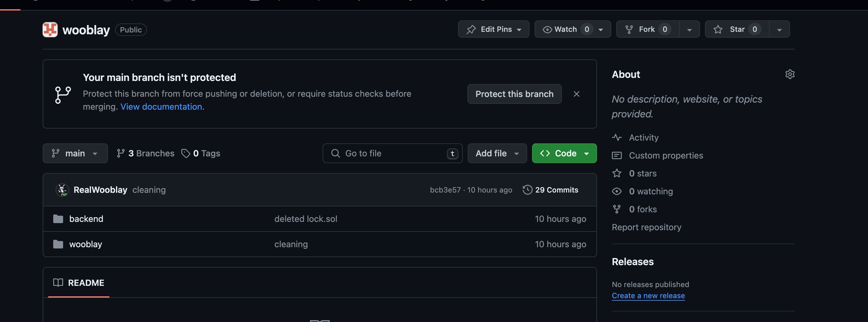The width and height of the screenshot is (868, 322).
Task: Open the green Code dropdown
Action: click(x=565, y=154)
